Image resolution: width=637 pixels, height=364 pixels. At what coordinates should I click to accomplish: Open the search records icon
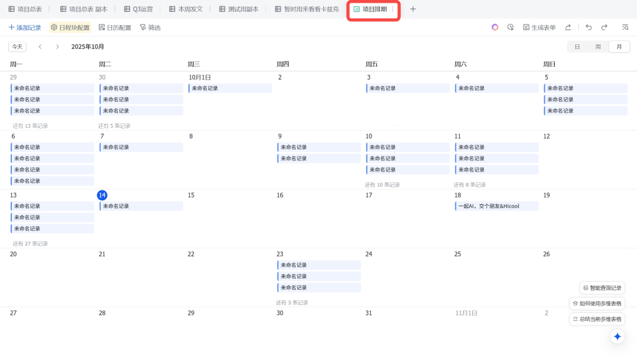(625, 27)
